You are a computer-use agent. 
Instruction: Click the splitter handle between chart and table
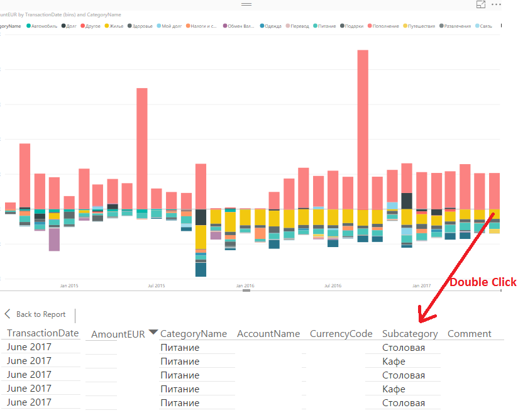[246, 290]
